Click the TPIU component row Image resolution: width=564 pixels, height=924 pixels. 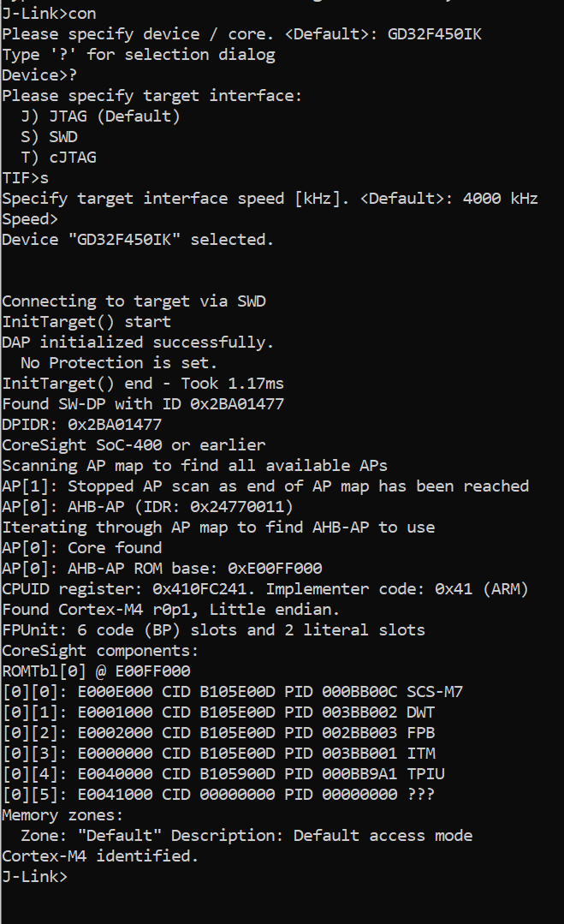223,773
